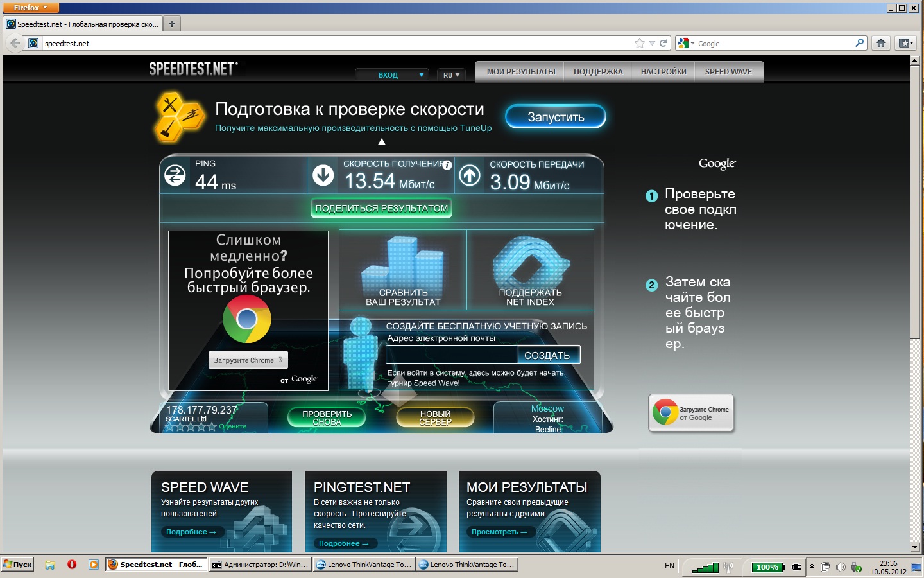Expand the ВХОД login dropdown

391,74
